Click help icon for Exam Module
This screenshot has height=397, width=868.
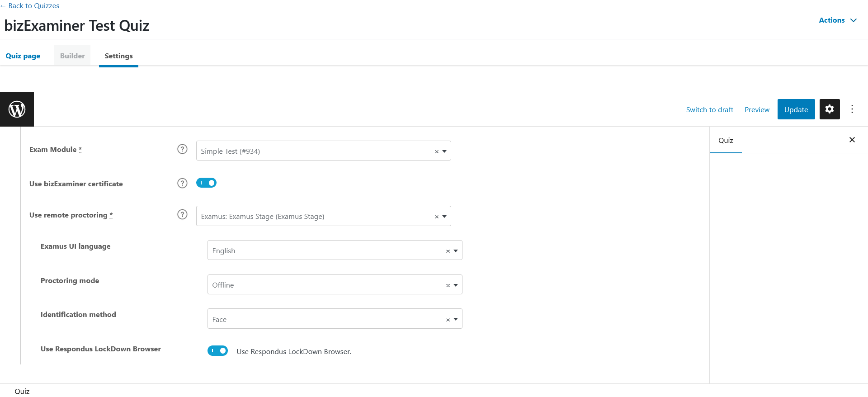(x=182, y=149)
